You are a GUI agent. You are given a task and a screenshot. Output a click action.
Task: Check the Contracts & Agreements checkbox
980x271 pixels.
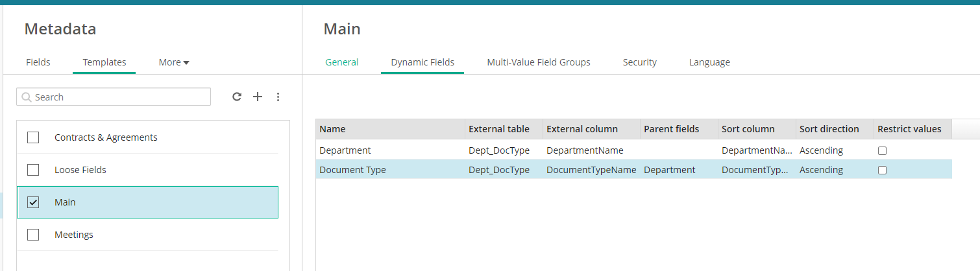(33, 137)
